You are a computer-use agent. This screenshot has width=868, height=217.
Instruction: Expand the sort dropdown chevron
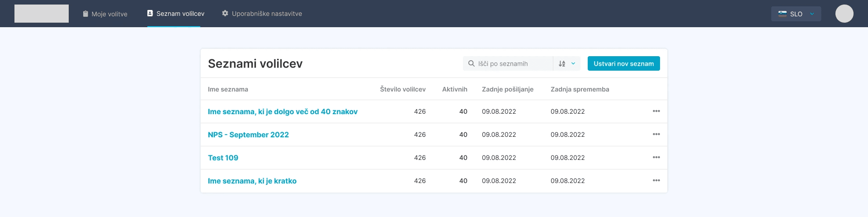pyautogui.click(x=573, y=63)
